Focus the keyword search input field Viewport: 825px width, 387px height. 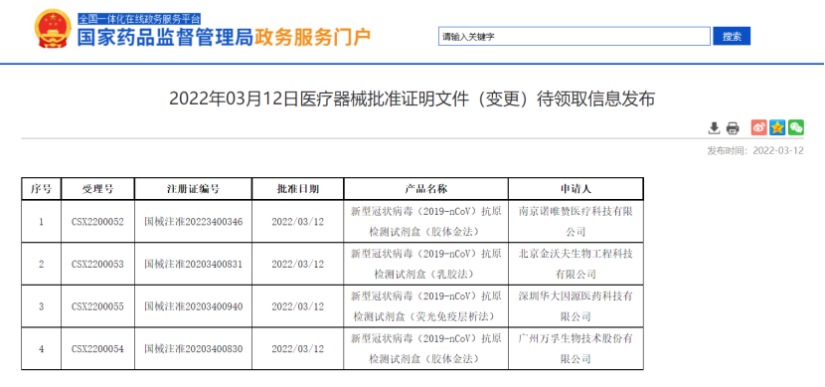tap(574, 36)
